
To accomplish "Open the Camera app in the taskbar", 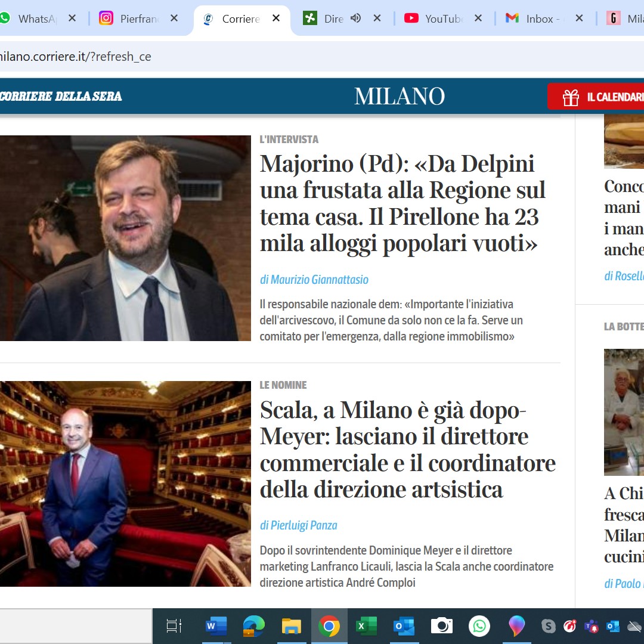I will 441,626.
